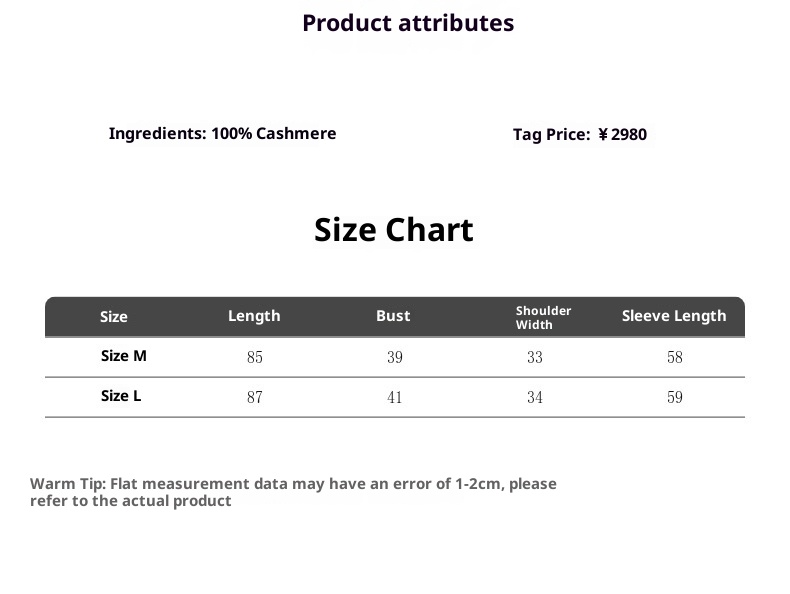
Task: Click Size L sleeve length value 59
Action: tap(675, 397)
